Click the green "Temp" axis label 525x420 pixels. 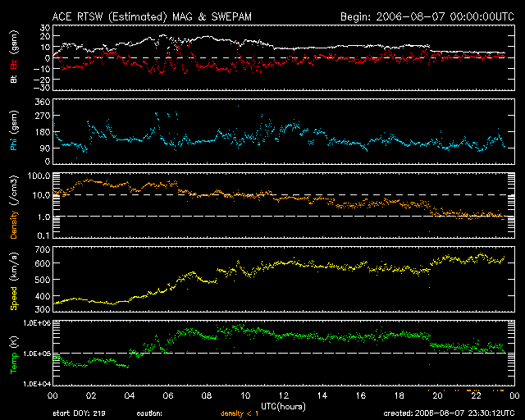pos(14,364)
